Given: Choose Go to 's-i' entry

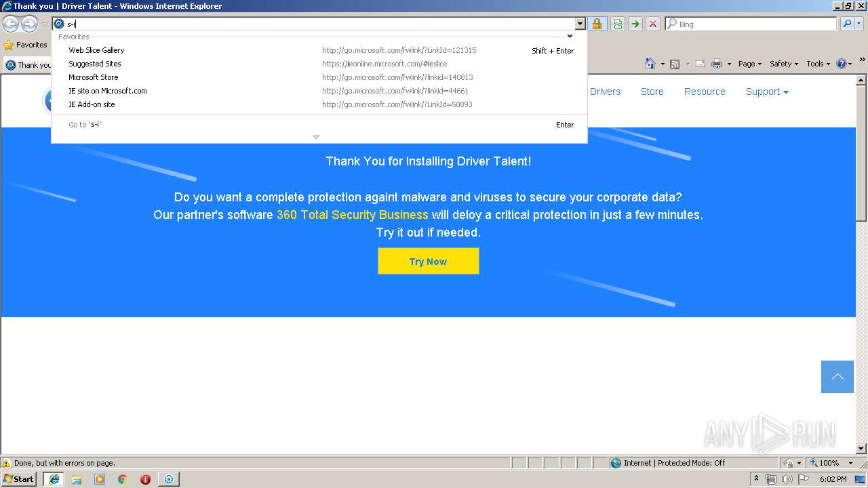Looking at the screenshot, I should [319, 125].
